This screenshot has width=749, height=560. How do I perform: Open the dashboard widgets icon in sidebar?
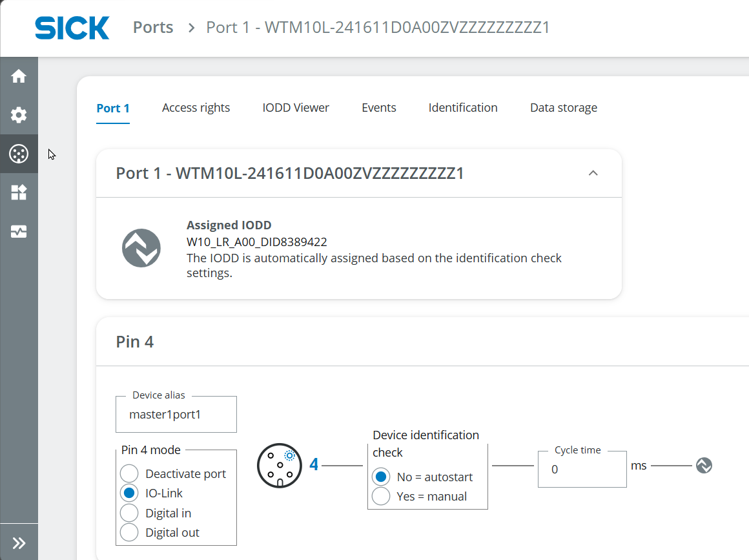[x=19, y=192]
